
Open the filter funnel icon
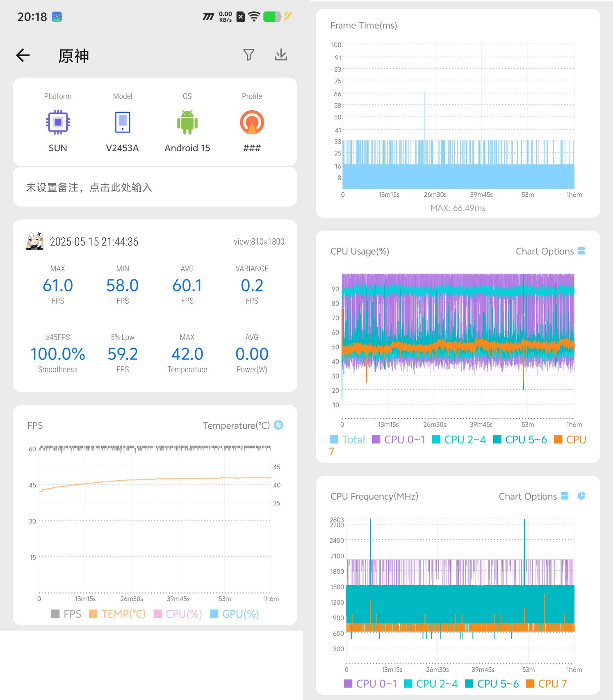[x=248, y=55]
